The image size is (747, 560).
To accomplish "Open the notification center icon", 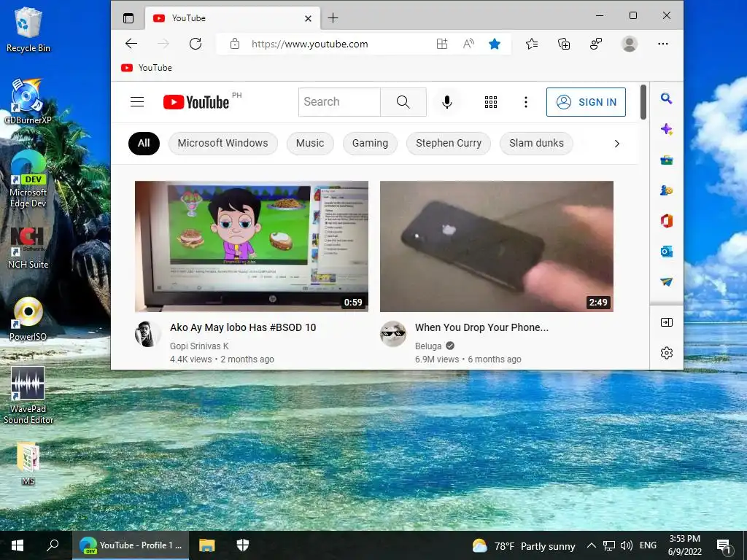I will click(724, 545).
